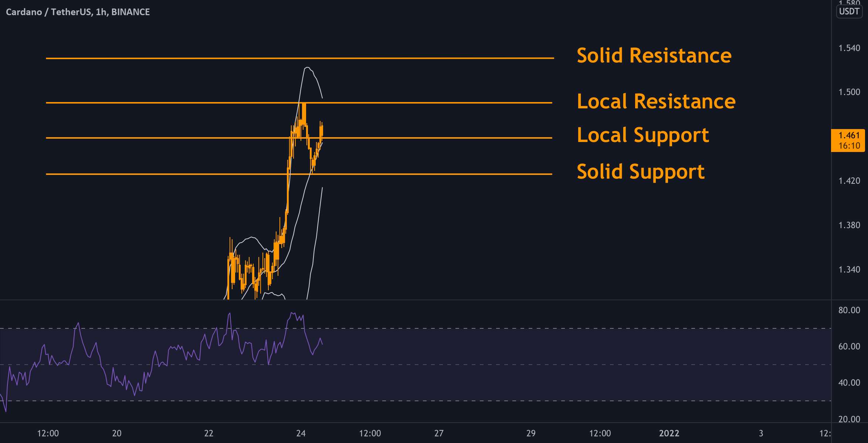The image size is (868, 443).
Task: Click the Cardano / TetherUS chart title
Action: (78, 12)
